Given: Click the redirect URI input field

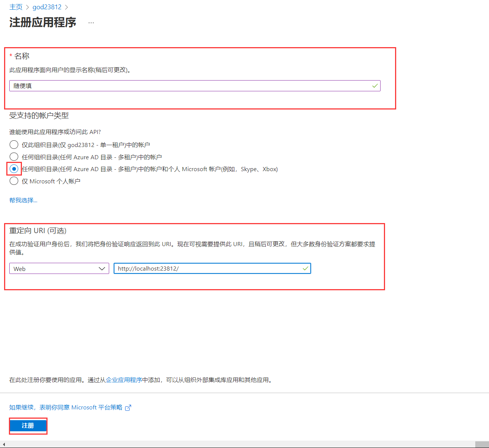Looking at the screenshot, I should click(208, 268).
